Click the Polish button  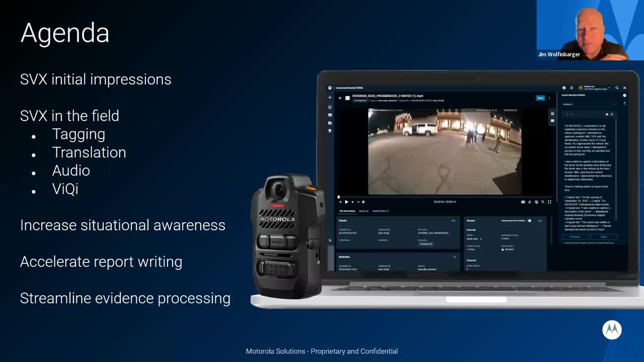click(604, 237)
